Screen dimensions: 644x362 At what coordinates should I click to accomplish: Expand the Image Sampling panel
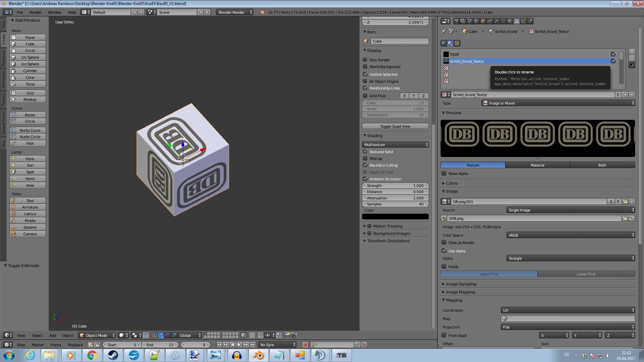click(x=461, y=284)
